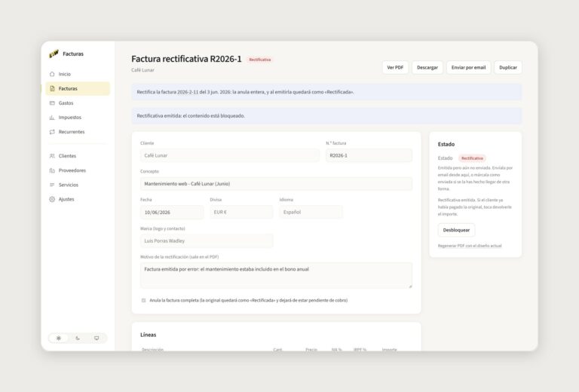Switch to dark theme moon icon
The width and height of the screenshot is (579, 392).
(x=78, y=338)
